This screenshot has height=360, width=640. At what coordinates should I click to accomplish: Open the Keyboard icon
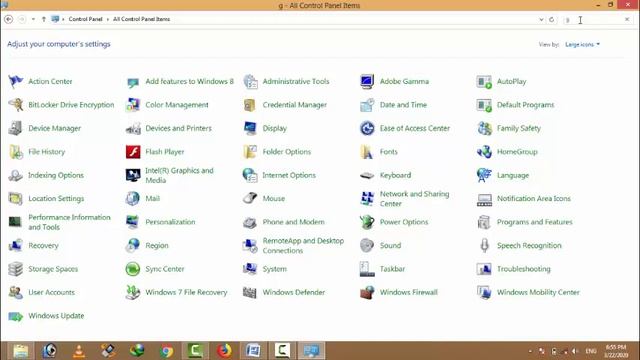click(367, 175)
